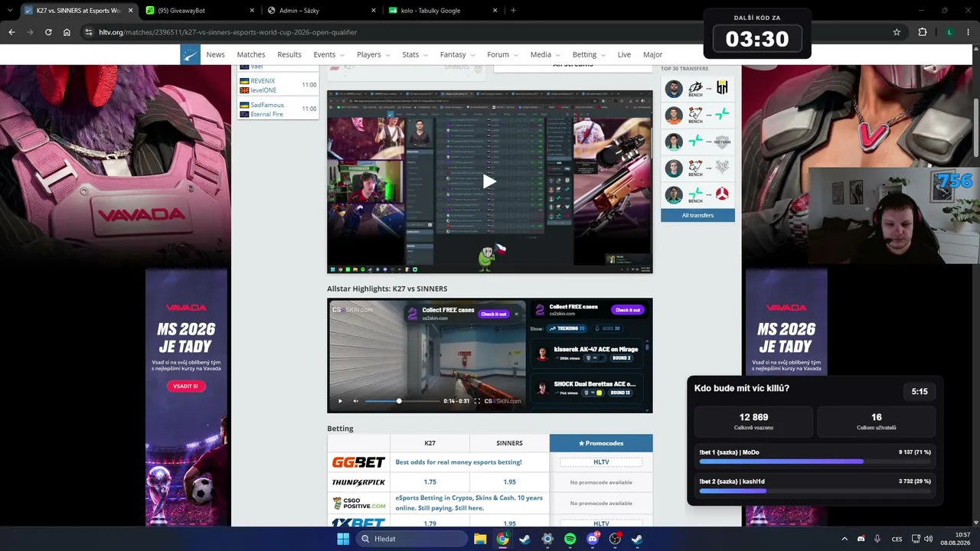This screenshot has height=551, width=980.
Task: Open the REVENIX vs levelONE match
Action: point(278,85)
